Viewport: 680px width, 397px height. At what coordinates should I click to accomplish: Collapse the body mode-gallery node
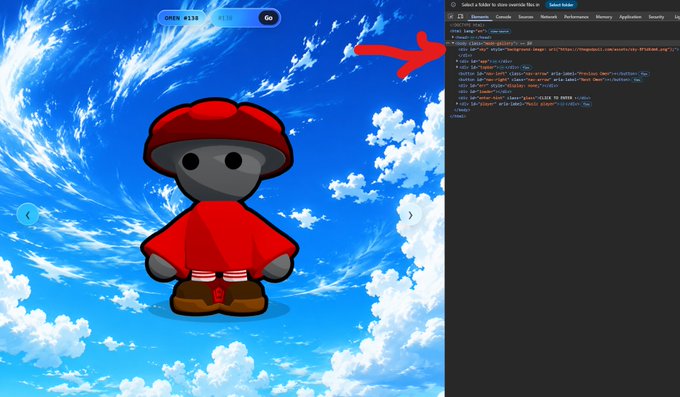(x=453, y=43)
